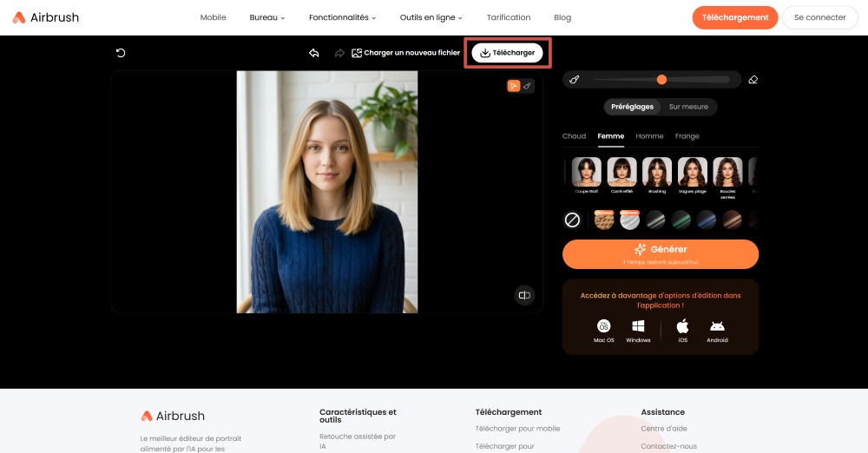This screenshot has width=868, height=453.
Task: Adjust the brush size slider handle
Action: (661, 80)
